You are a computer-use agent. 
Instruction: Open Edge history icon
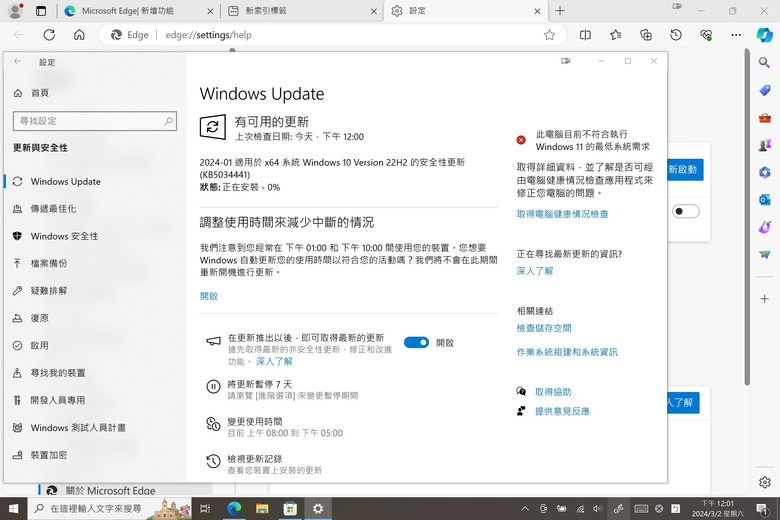click(x=676, y=35)
